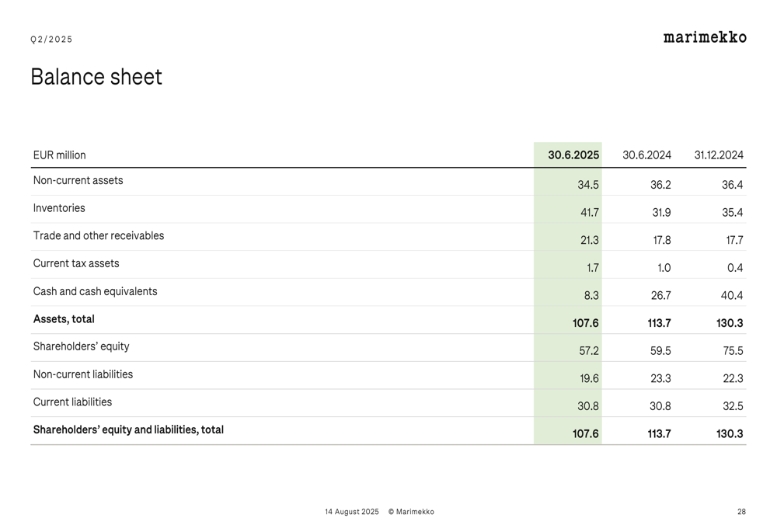Select the Non-current assets row label
The image size is (777, 532).
(78, 180)
